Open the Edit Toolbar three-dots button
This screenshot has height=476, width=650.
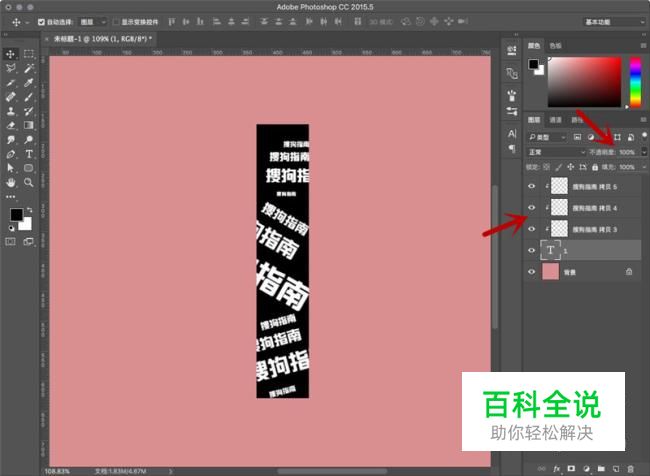(x=10, y=197)
